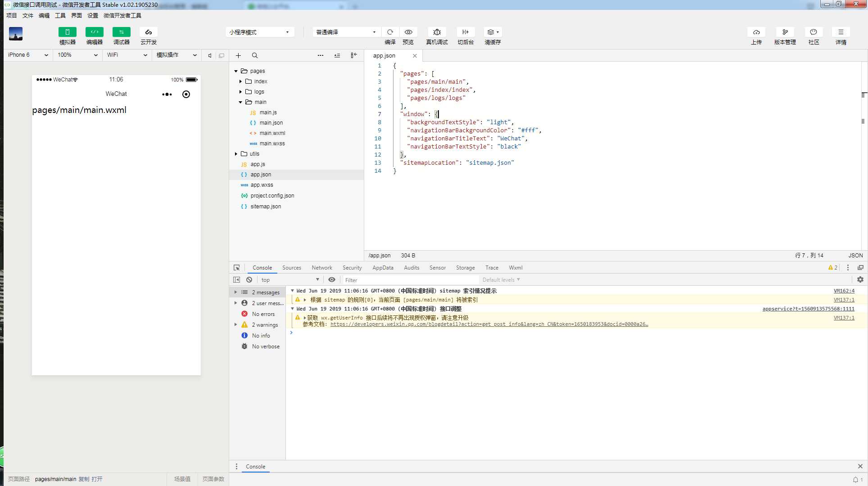
Task: Open main.wxml in the file tree
Action: click(272, 133)
